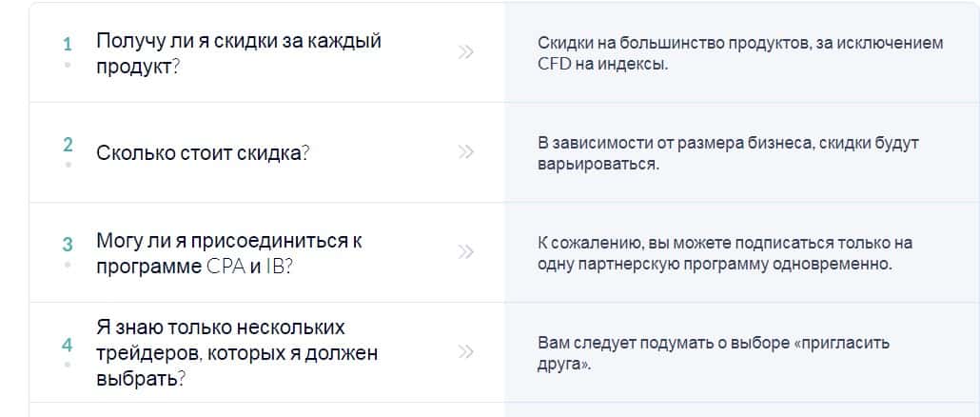Click the small dot under number 2
The image size is (980, 417).
coord(68,164)
